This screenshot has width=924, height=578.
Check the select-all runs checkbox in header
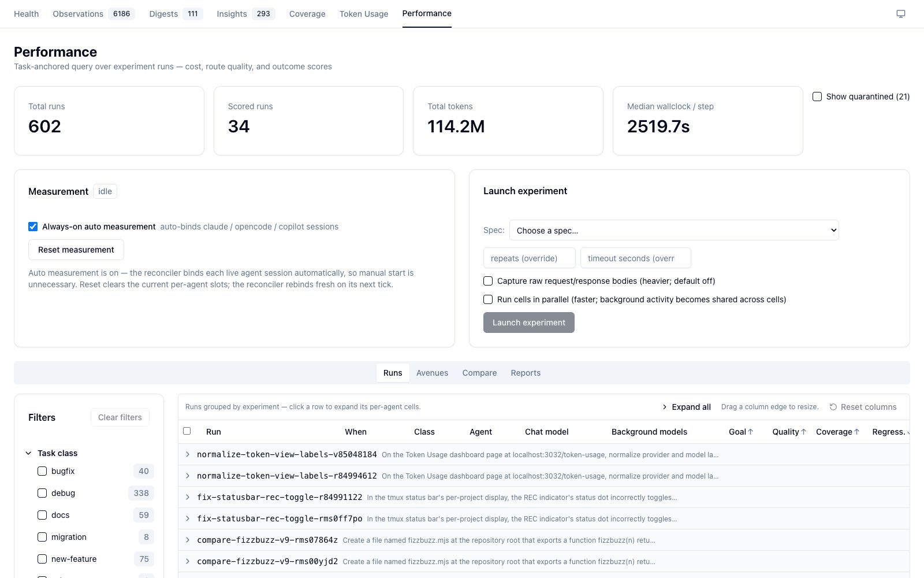tap(187, 431)
